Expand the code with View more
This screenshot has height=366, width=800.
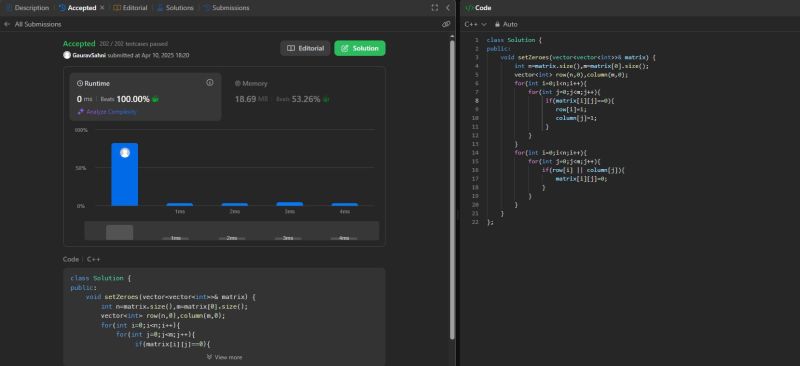pos(224,357)
